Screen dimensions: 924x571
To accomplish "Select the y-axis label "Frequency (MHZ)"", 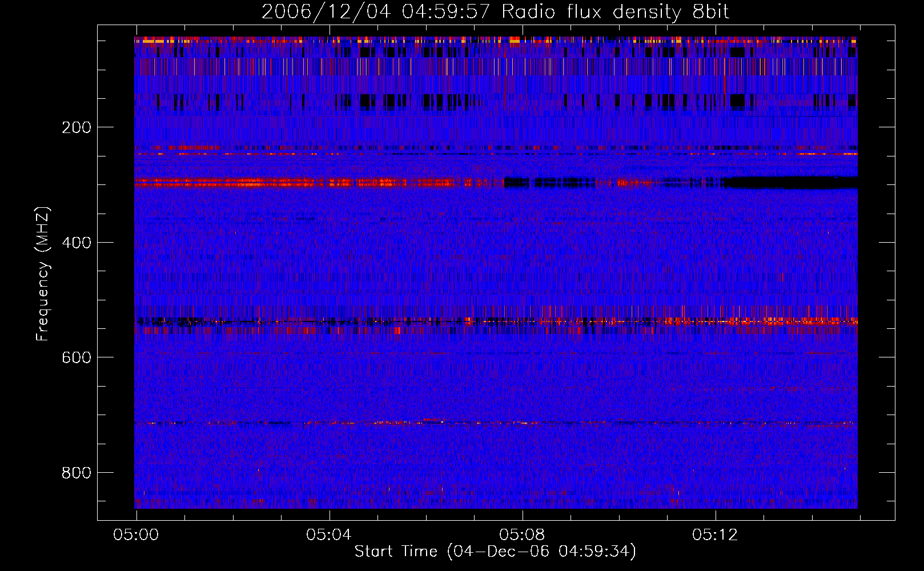I will 43,274.
